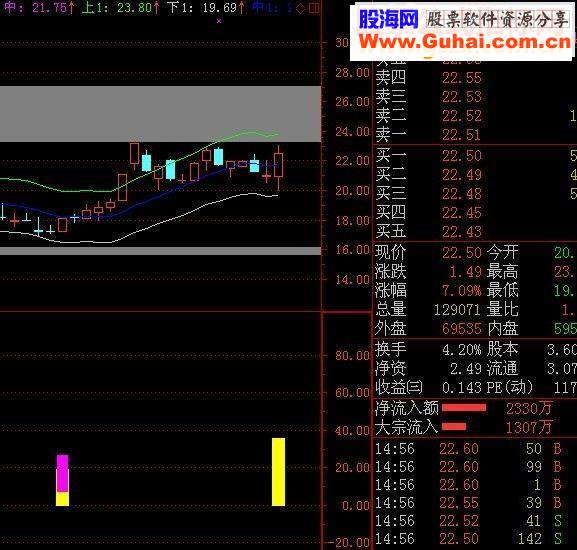Screen dimensions: 577x550
Task: Click the 卖一 ask row at 22.51
Action: click(x=475, y=135)
